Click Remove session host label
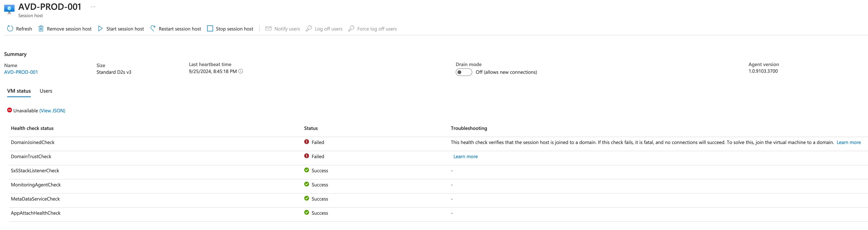This screenshot has width=868, height=230. point(69,29)
